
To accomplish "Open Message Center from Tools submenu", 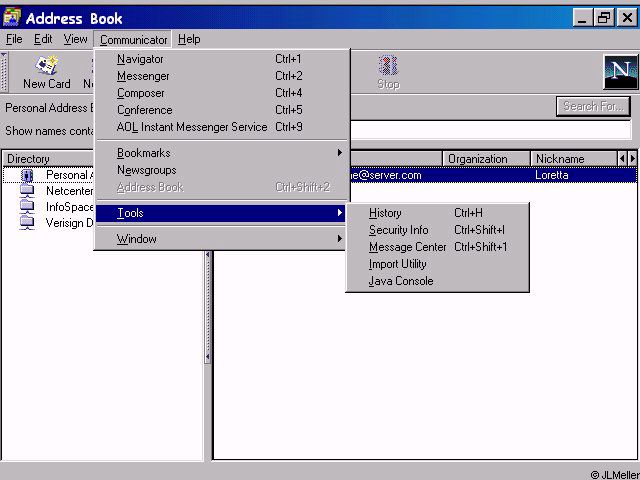I will 437,247.
